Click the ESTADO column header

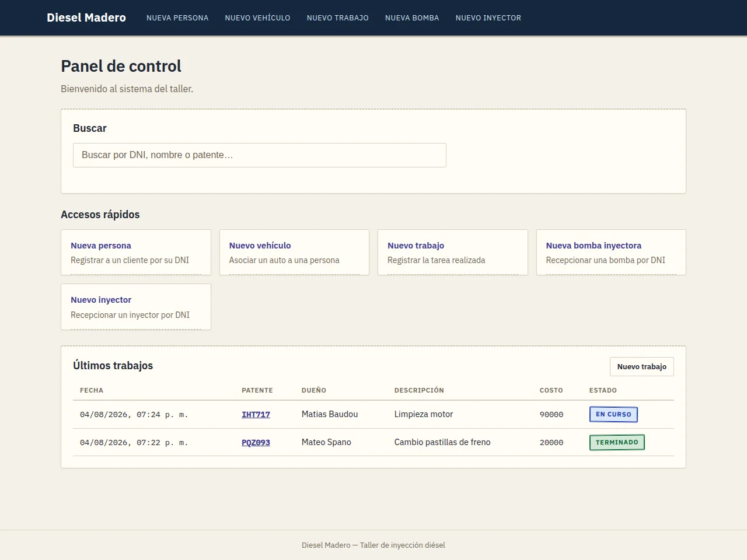[x=603, y=390]
